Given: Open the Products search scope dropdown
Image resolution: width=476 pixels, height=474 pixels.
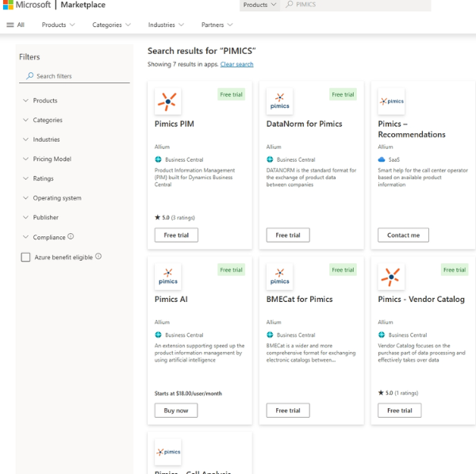Looking at the screenshot, I should click(259, 5).
